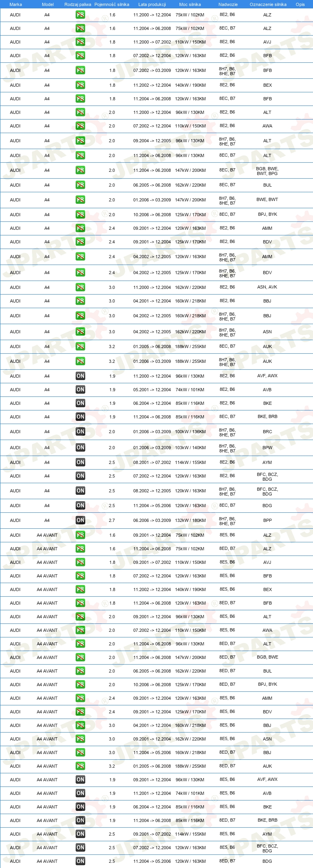
Task: Click the engine code BPW
Action: [267, 448]
